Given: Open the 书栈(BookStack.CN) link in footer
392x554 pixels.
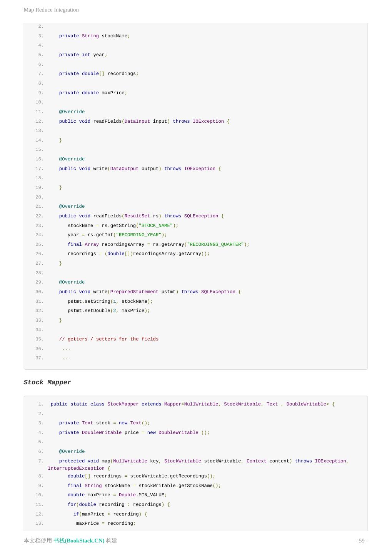Looking at the screenshot, I should 79,541.
